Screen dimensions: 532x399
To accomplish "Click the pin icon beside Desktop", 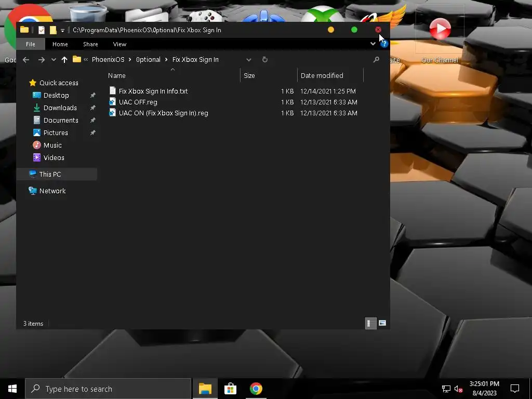I will [92, 96].
